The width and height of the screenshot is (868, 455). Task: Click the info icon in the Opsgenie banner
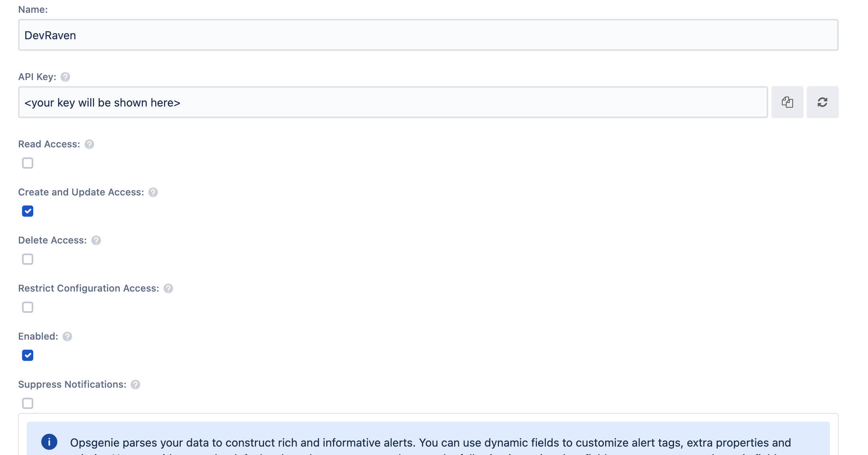[50, 442]
